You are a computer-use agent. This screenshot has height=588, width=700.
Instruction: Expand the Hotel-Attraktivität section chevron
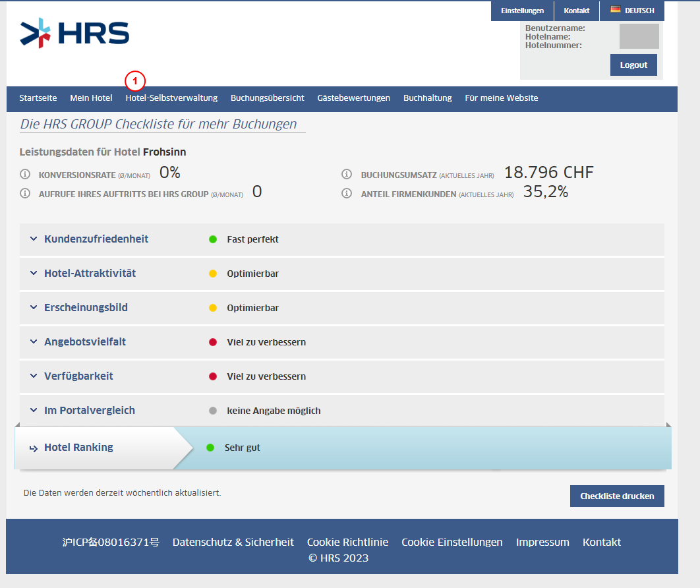pyautogui.click(x=34, y=274)
